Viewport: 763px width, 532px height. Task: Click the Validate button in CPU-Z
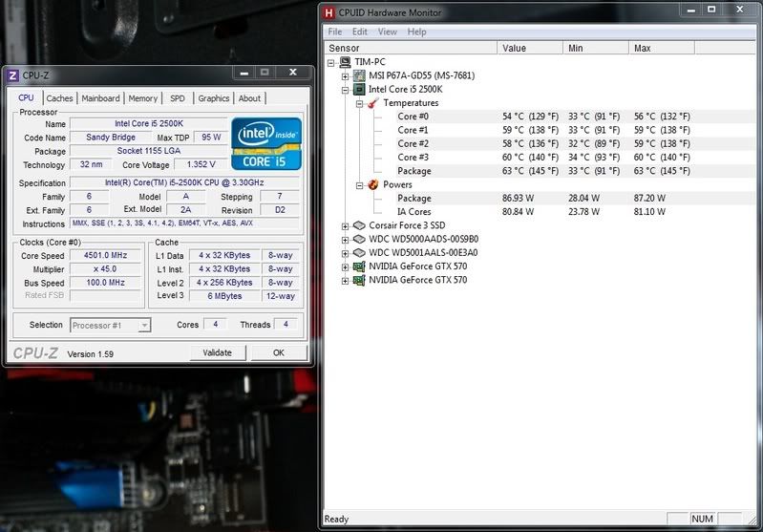(x=217, y=352)
